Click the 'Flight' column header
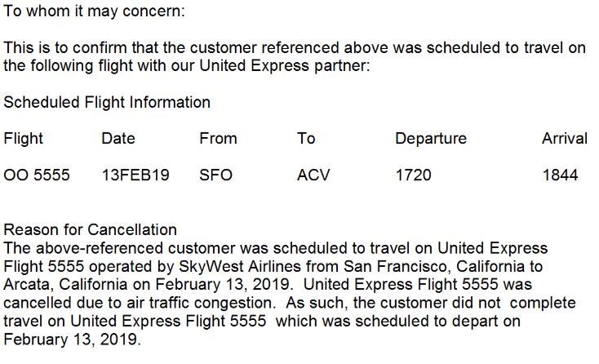The height and width of the screenshot is (364, 599). 24,138
